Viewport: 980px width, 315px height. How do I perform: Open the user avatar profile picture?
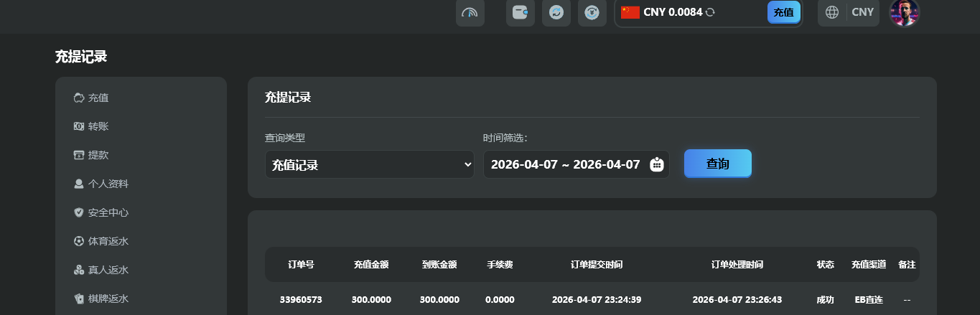[x=904, y=12]
